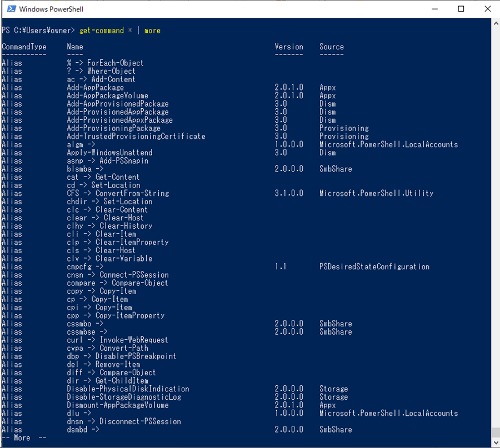
Task: Click the "Add-AppPackage" name
Action: tap(96, 88)
